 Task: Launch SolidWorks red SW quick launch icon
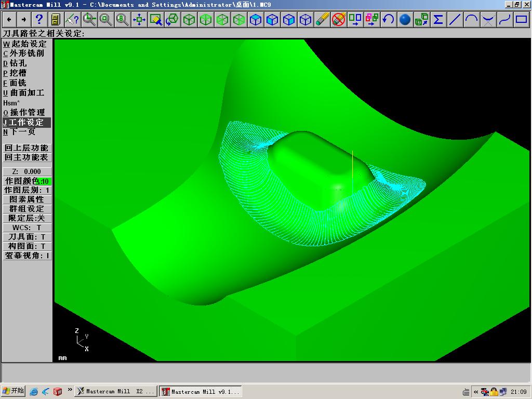click(58, 392)
